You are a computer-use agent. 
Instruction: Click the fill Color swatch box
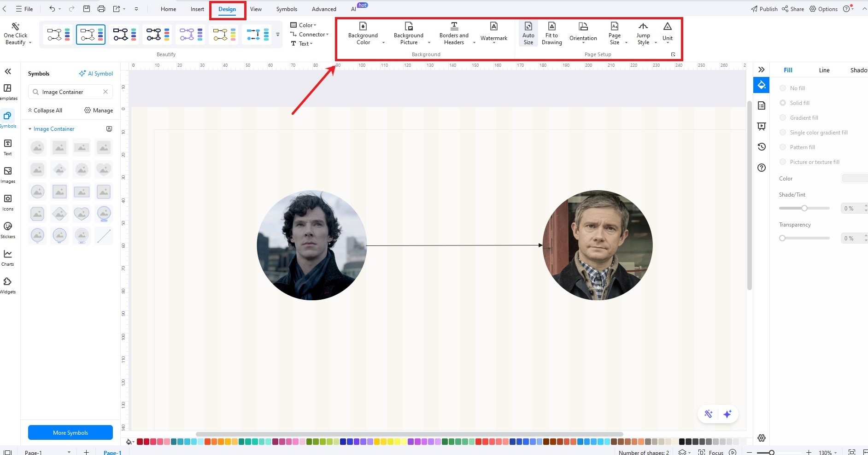tap(855, 178)
